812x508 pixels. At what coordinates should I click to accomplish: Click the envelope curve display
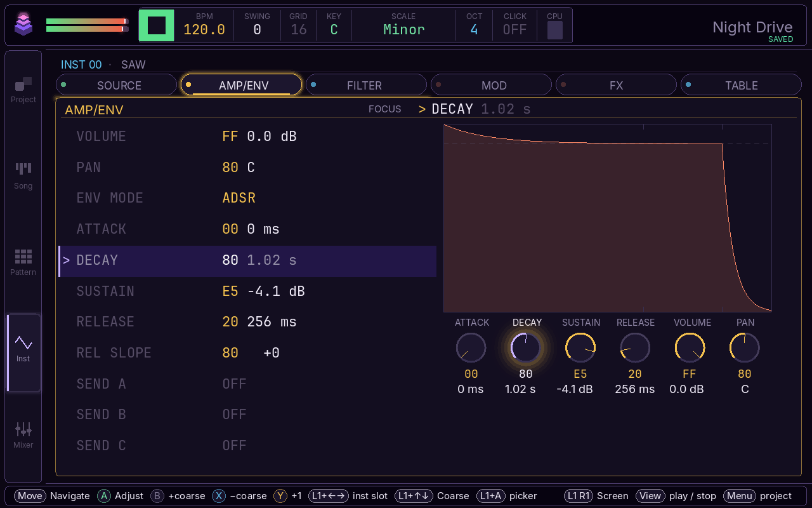pyautogui.click(x=607, y=218)
